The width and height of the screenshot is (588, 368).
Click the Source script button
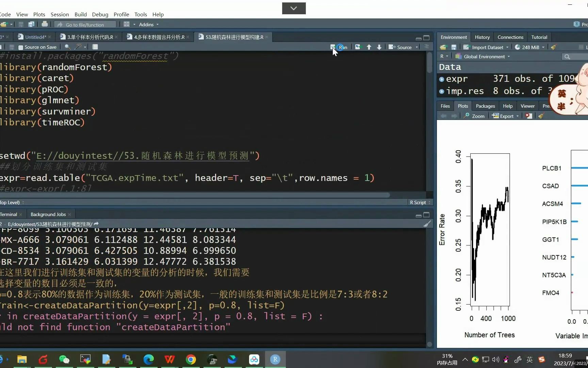tap(400, 47)
